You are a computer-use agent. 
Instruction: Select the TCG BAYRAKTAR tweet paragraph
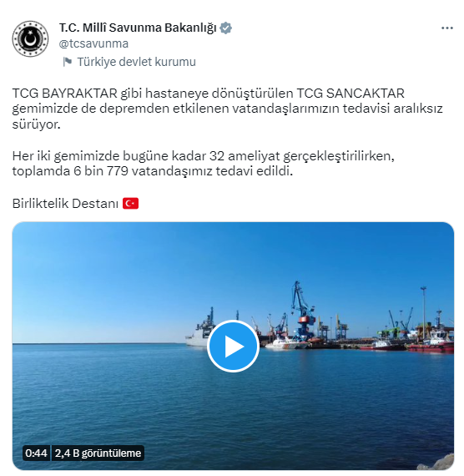click(227, 109)
